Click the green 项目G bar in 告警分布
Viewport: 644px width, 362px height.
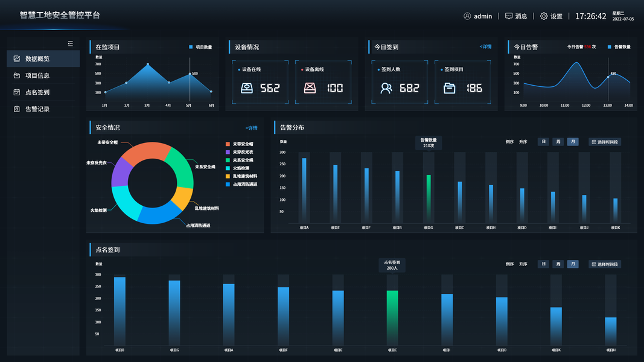click(x=429, y=199)
